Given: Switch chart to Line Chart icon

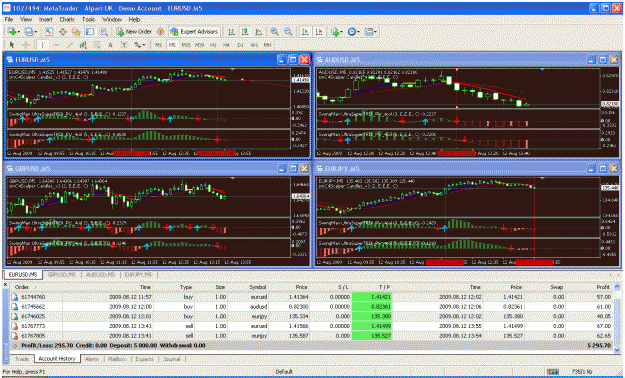Looking at the screenshot, I should coord(258,32).
